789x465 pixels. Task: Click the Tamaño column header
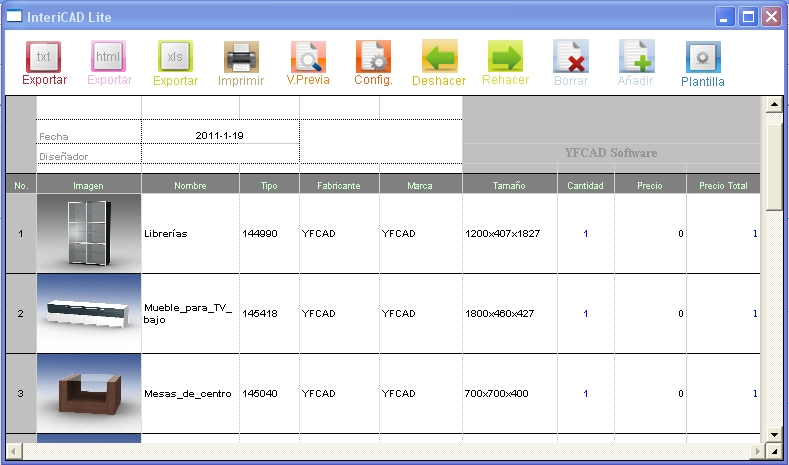(509, 185)
